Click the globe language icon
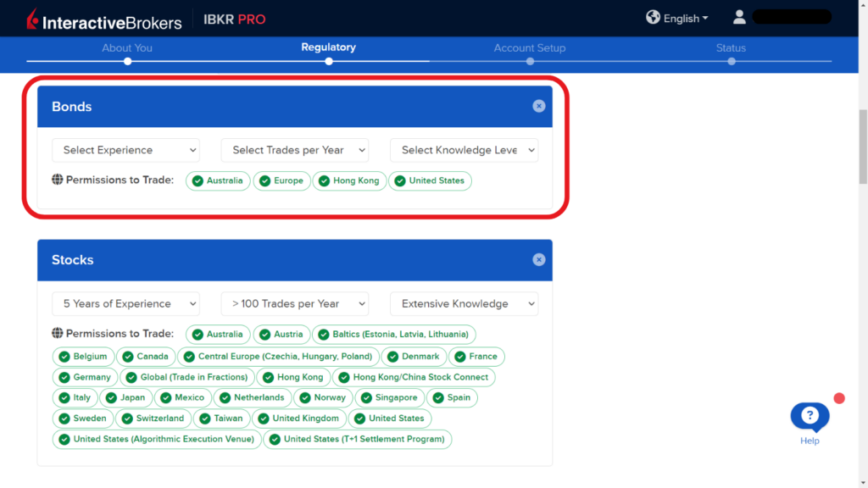The height and width of the screenshot is (488, 868). pyautogui.click(x=654, y=17)
